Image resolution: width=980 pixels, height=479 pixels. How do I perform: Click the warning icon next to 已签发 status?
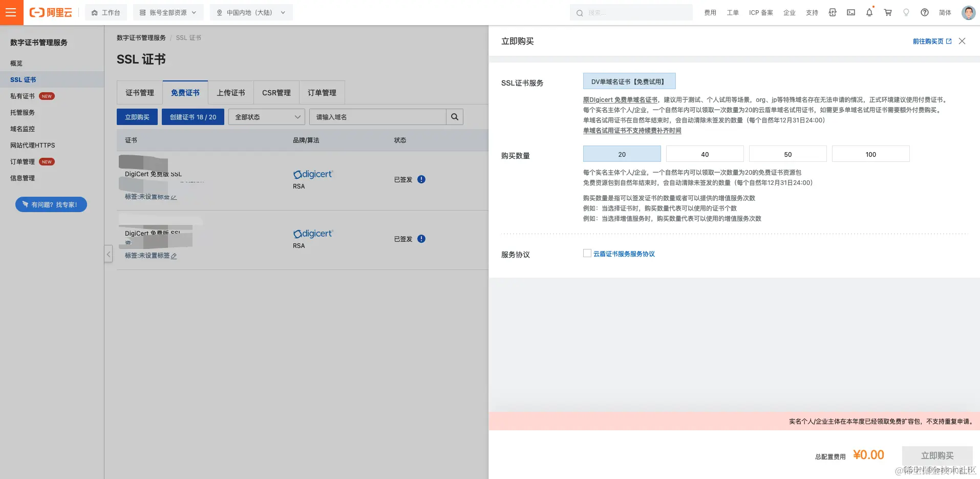click(x=421, y=179)
